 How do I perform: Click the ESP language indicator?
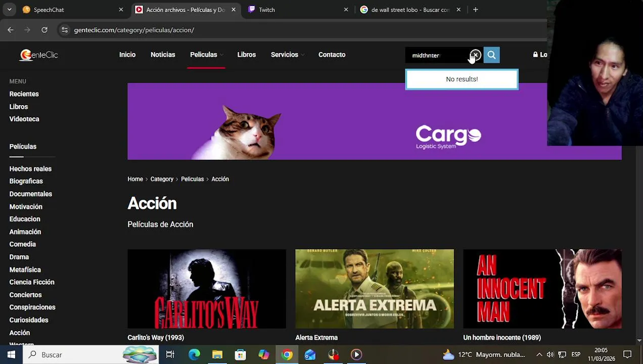[x=576, y=354]
